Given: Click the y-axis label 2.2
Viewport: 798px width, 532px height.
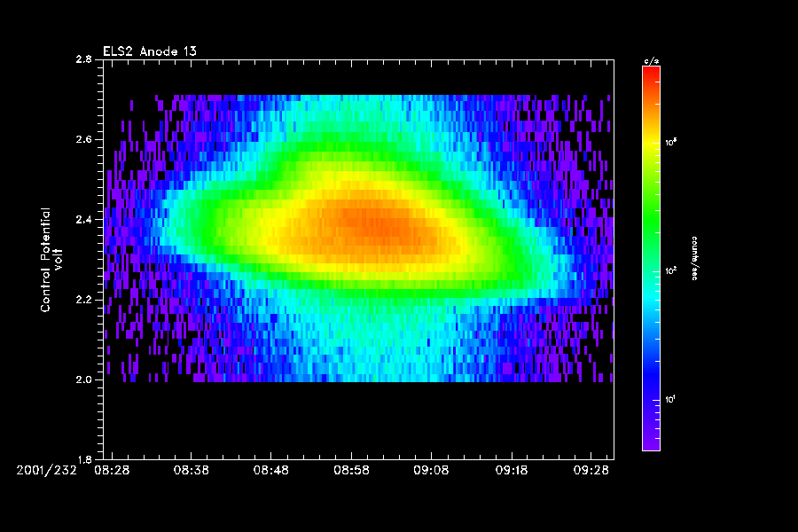Looking at the screenshot, I should click(x=84, y=300).
